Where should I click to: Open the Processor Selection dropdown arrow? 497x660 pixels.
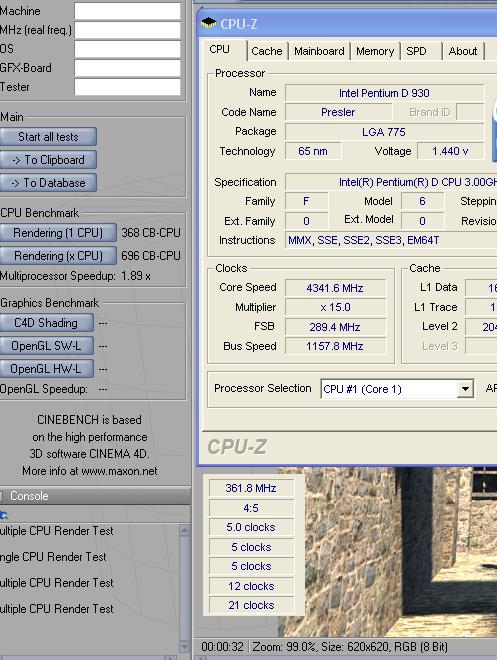[x=465, y=389]
